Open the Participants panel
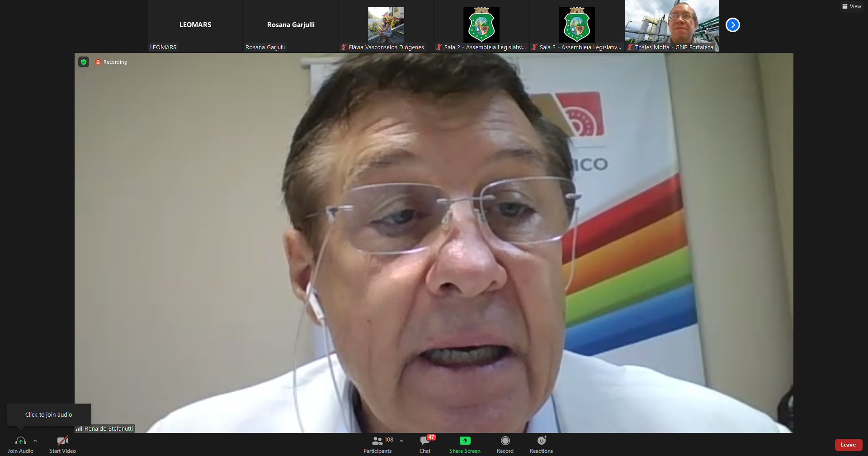 [377, 444]
